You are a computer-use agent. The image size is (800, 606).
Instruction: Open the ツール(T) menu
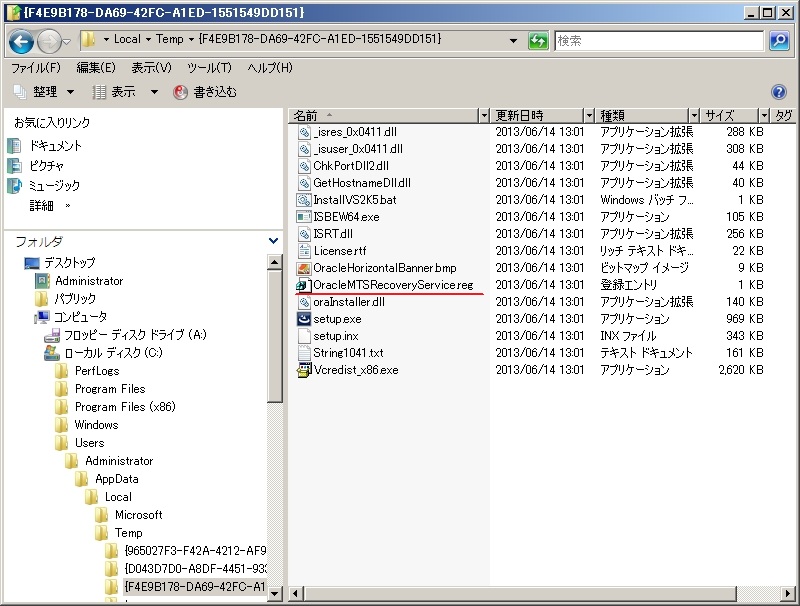pos(209,68)
